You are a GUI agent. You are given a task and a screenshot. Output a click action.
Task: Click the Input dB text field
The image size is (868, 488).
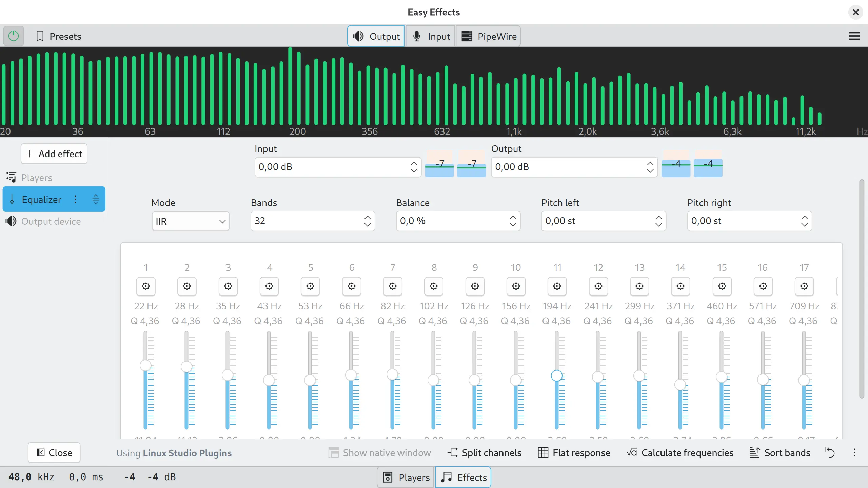[329, 167]
